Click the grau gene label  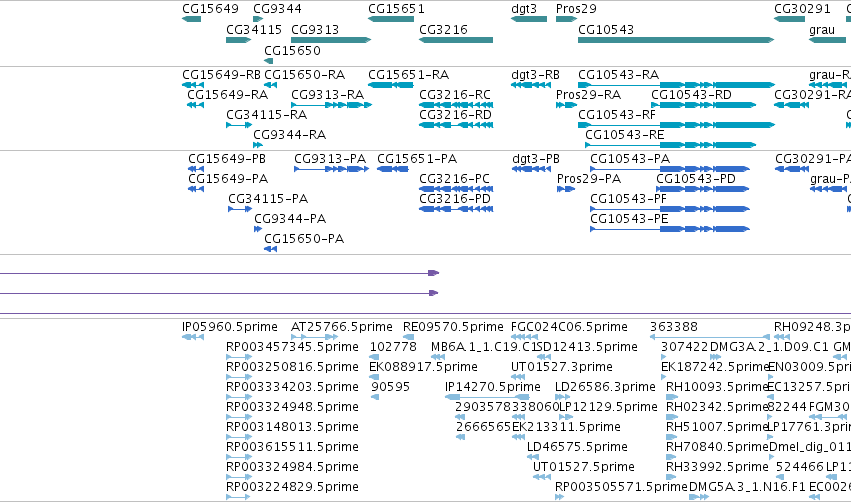click(x=822, y=30)
